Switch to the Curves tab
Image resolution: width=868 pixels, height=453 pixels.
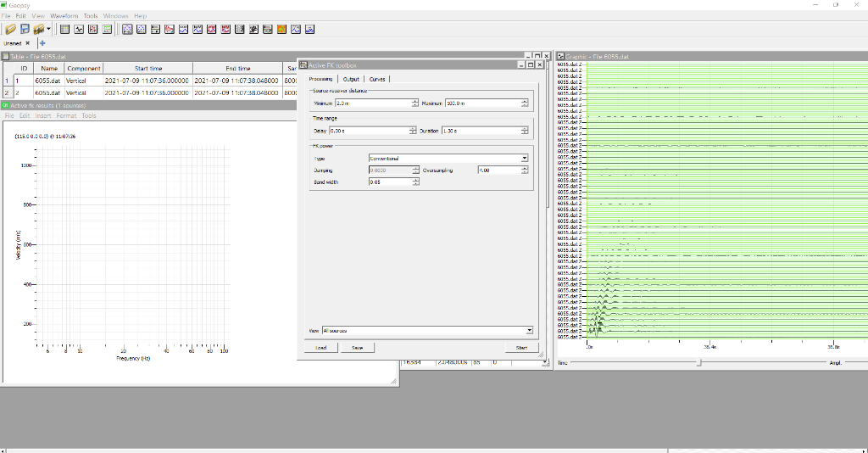(x=377, y=79)
